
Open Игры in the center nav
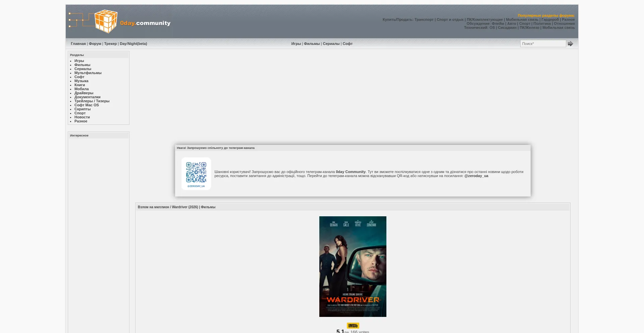point(296,44)
